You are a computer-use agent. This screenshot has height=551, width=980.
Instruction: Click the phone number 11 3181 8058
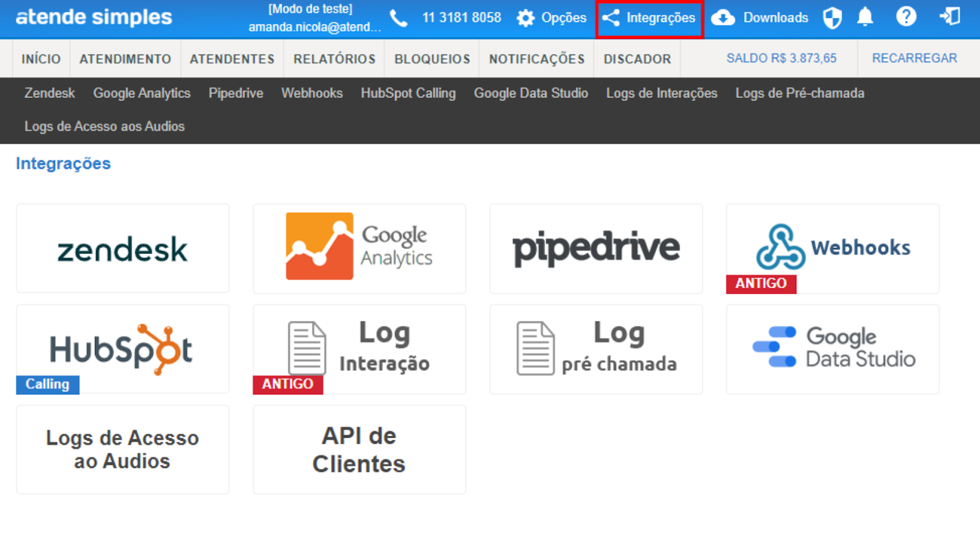point(461,18)
